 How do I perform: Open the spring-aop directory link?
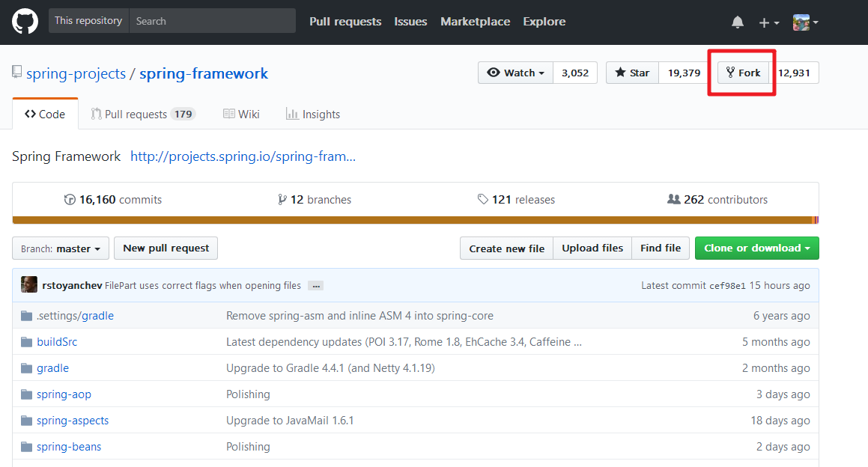pyautogui.click(x=64, y=394)
